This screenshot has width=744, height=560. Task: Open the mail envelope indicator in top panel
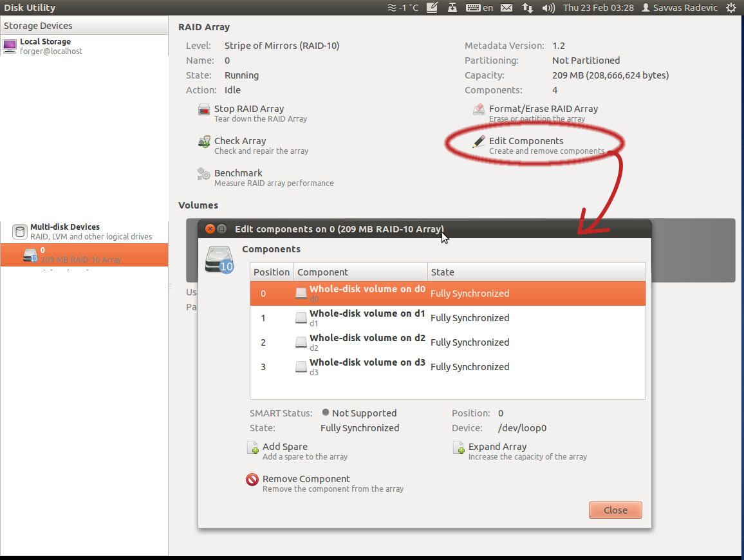(x=507, y=8)
